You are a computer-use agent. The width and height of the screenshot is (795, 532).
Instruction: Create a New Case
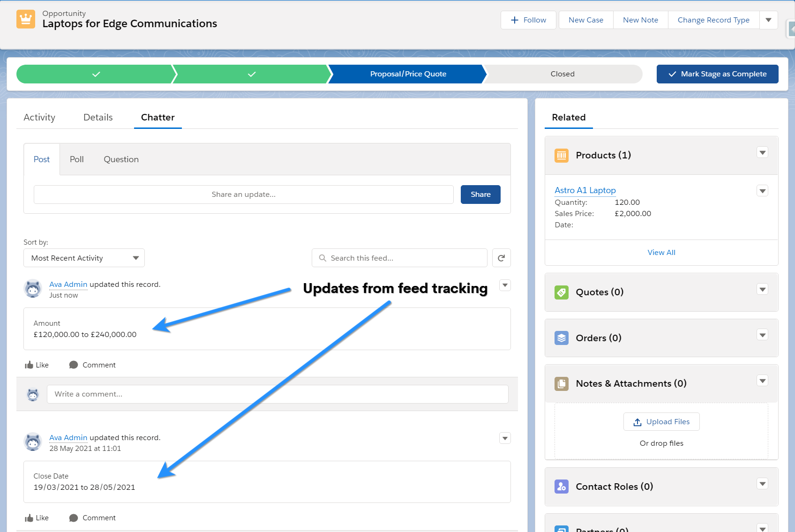(x=586, y=20)
